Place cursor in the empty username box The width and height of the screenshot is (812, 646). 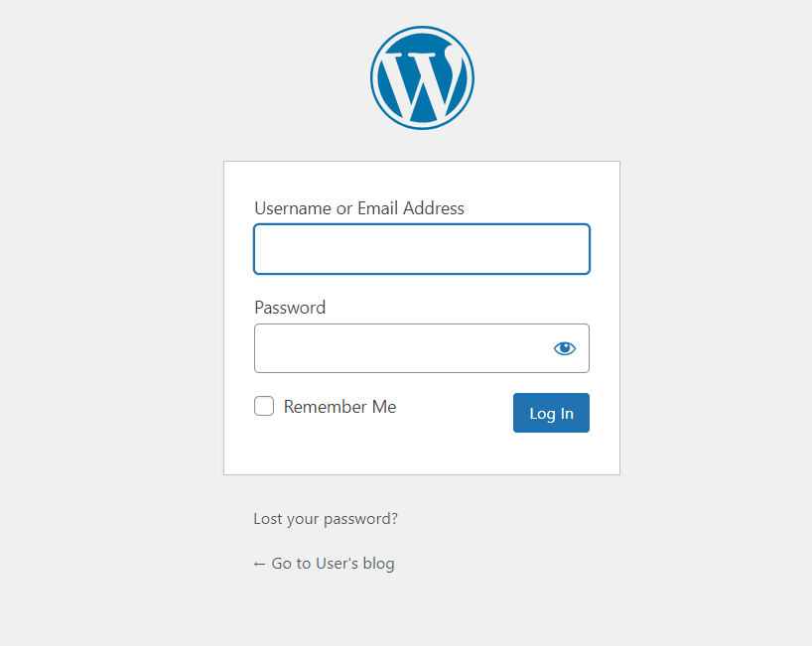(422, 249)
